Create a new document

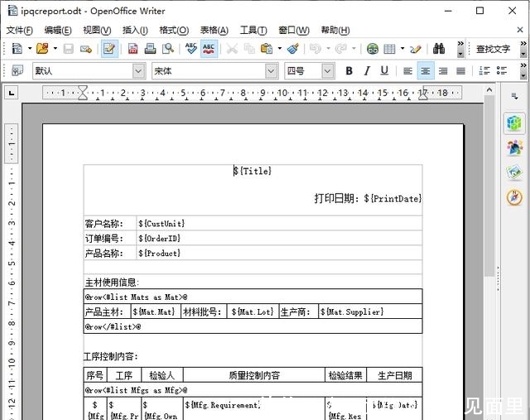pyautogui.click(x=17, y=49)
